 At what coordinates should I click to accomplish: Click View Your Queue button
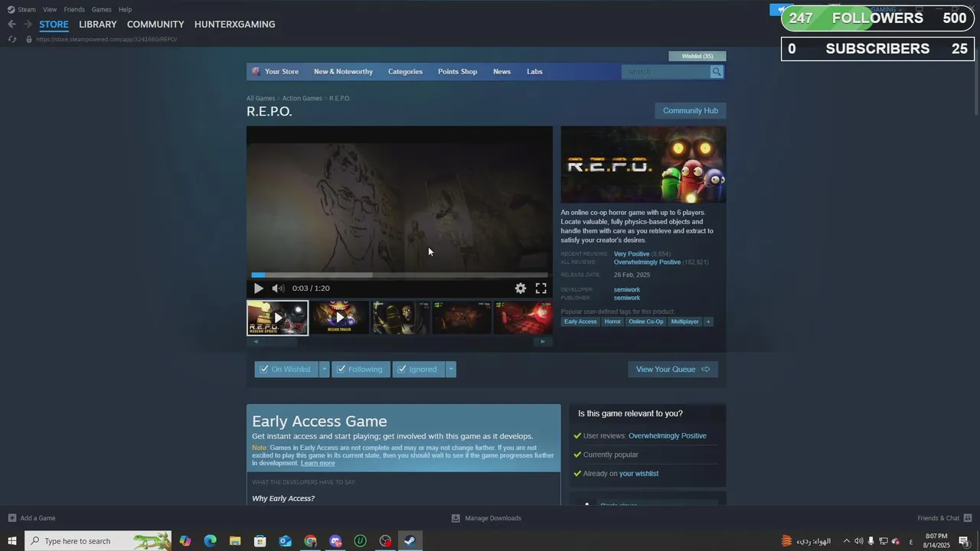click(673, 370)
